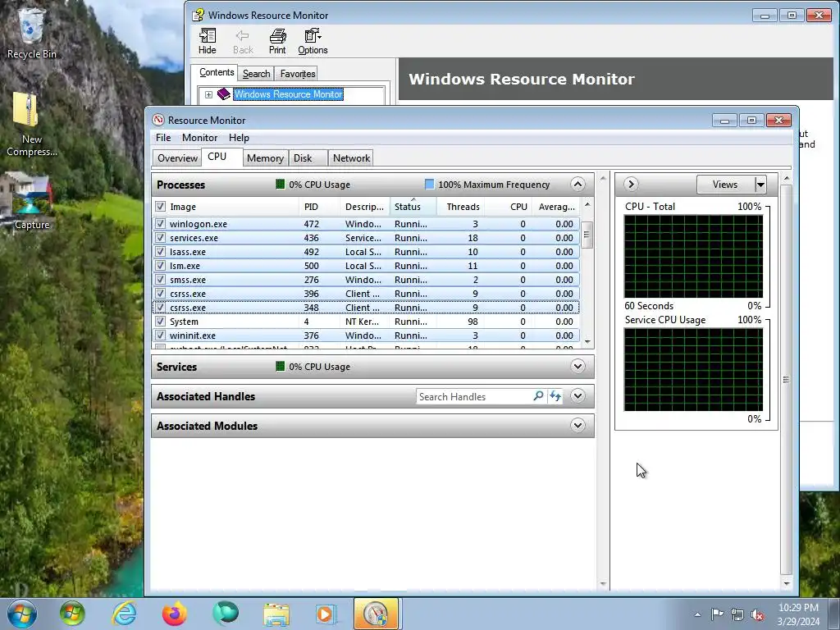Screen dimensions: 840x630
Task: Click process list vertical scrollbar thumb
Action: pyautogui.click(x=587, y=235)
